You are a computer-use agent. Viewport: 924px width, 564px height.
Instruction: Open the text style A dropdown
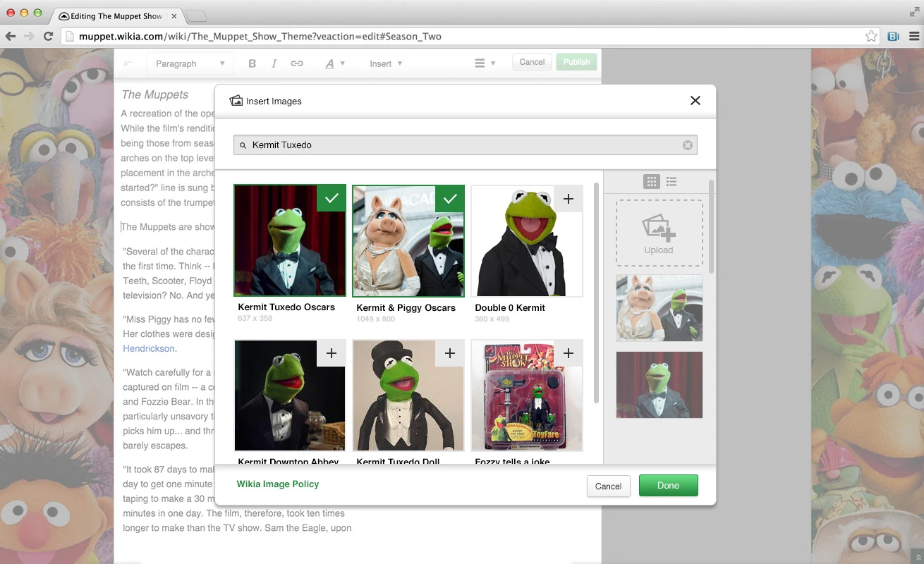click(334, 63)
